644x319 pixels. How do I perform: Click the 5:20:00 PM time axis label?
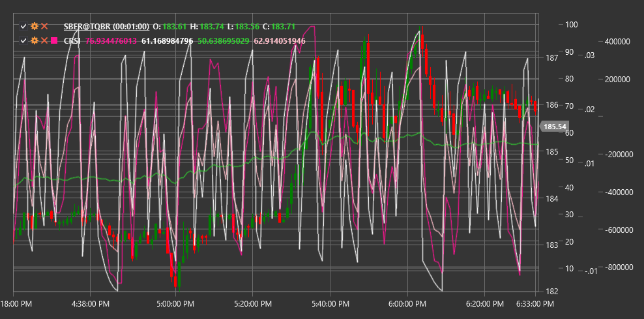[x=252, y=304]
